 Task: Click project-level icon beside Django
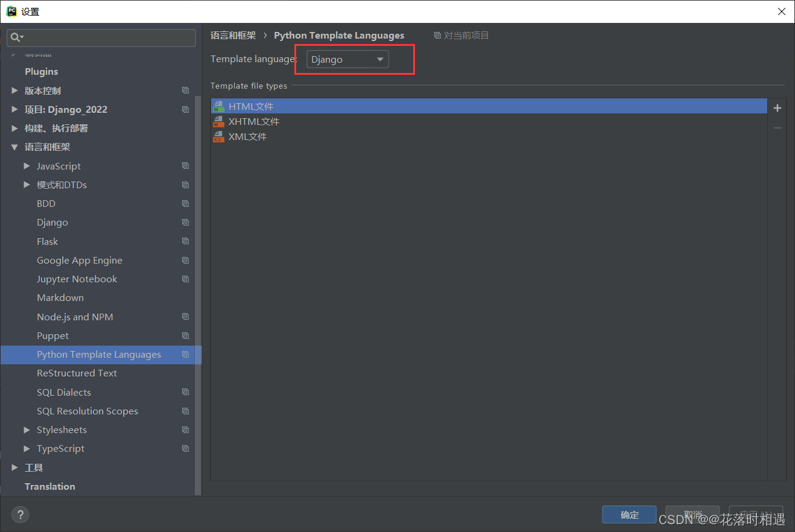pyautogui.click(x=185, y=222)
